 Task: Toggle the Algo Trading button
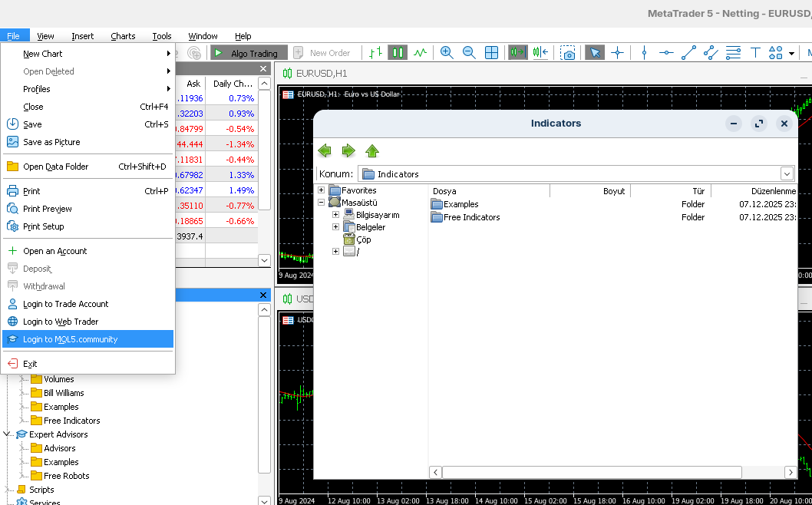click(249, 53)
